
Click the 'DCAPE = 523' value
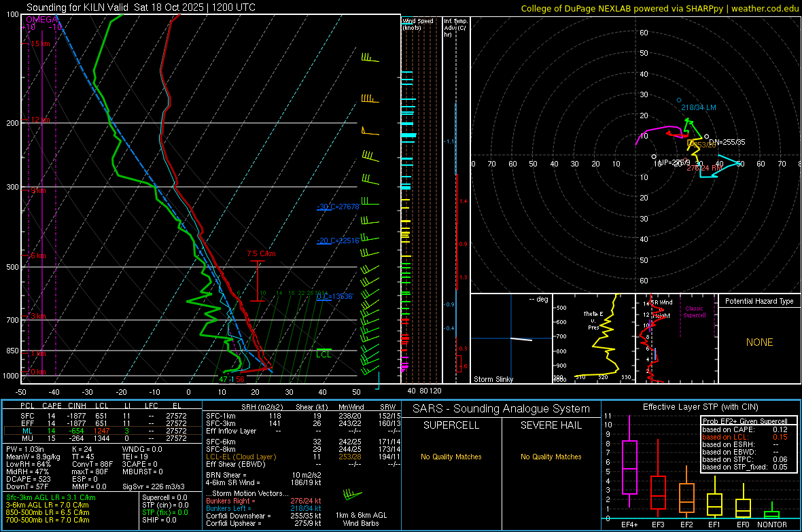pyautogui.click(x=28, y=479)
